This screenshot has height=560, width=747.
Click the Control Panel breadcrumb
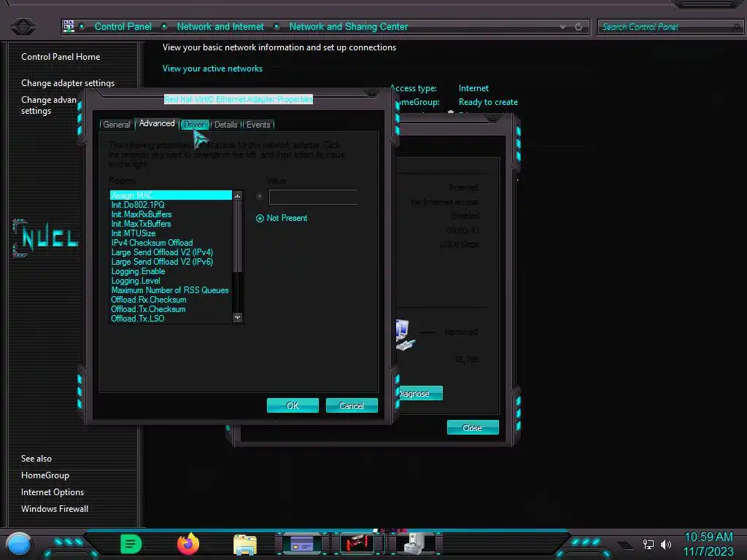point(123,27)
